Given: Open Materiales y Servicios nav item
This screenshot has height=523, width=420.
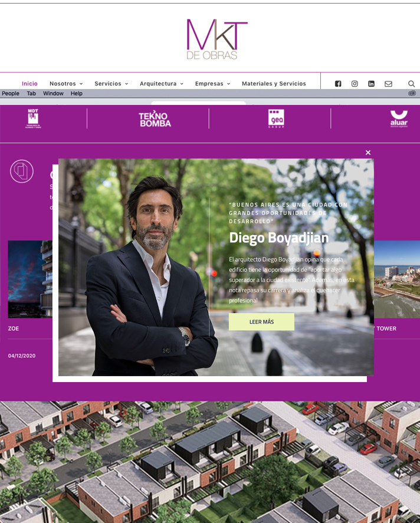Looking at the screenshot, I should point(274,84).
